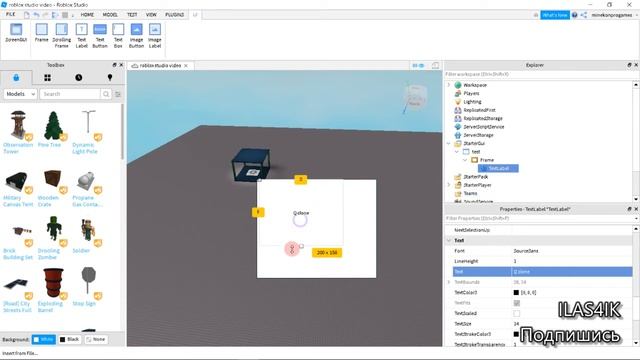Toggle the TextScaled checkbox
The height and width of the screenshot is (360, 640).
[516, 313]
